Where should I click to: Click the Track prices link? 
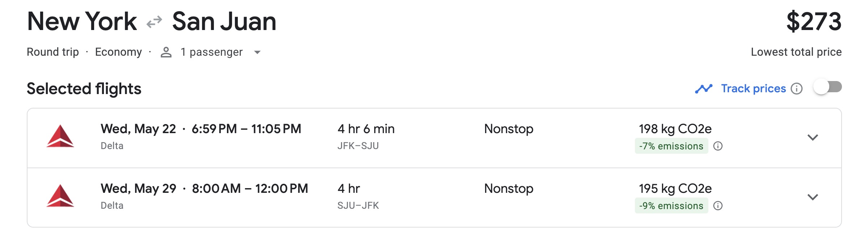[753, 88]
